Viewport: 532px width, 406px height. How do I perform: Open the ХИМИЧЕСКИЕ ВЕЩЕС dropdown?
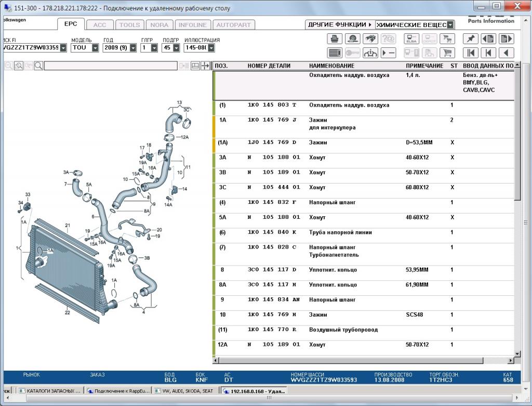[450, 25]
